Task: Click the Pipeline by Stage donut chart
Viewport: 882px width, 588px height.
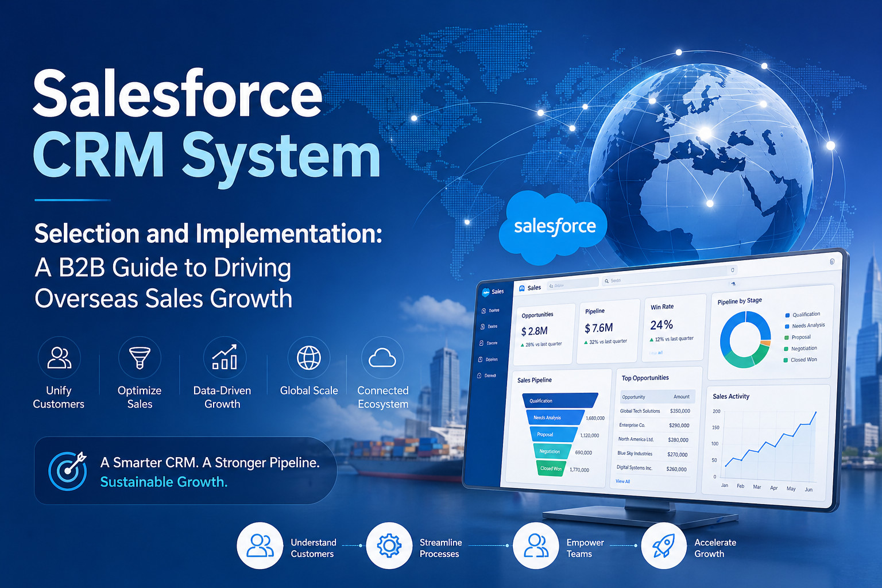Action: click(x=745, y=339)
